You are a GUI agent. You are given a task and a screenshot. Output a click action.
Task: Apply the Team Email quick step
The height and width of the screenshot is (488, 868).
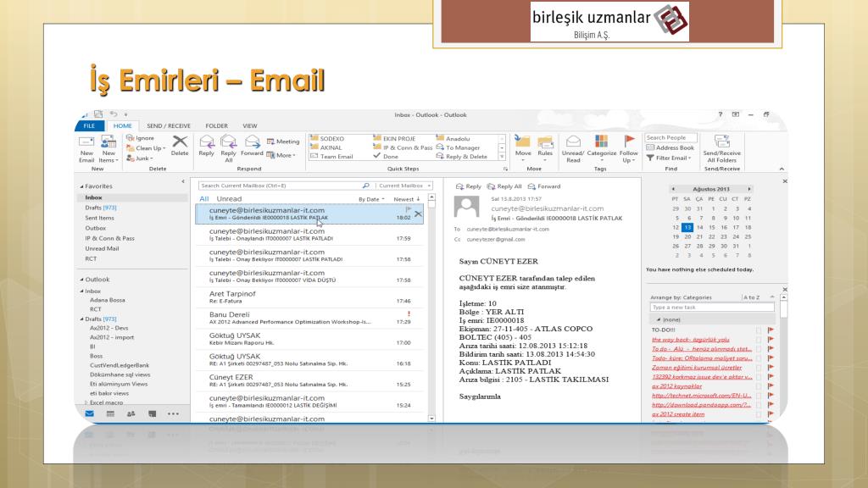click(331, 157)
